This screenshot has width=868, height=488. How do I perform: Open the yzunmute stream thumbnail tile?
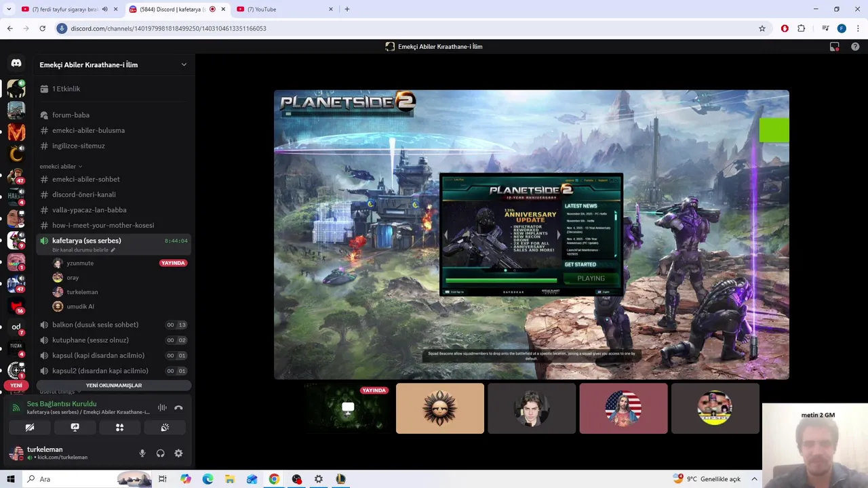pyautogui.click(x=348, y=408)
